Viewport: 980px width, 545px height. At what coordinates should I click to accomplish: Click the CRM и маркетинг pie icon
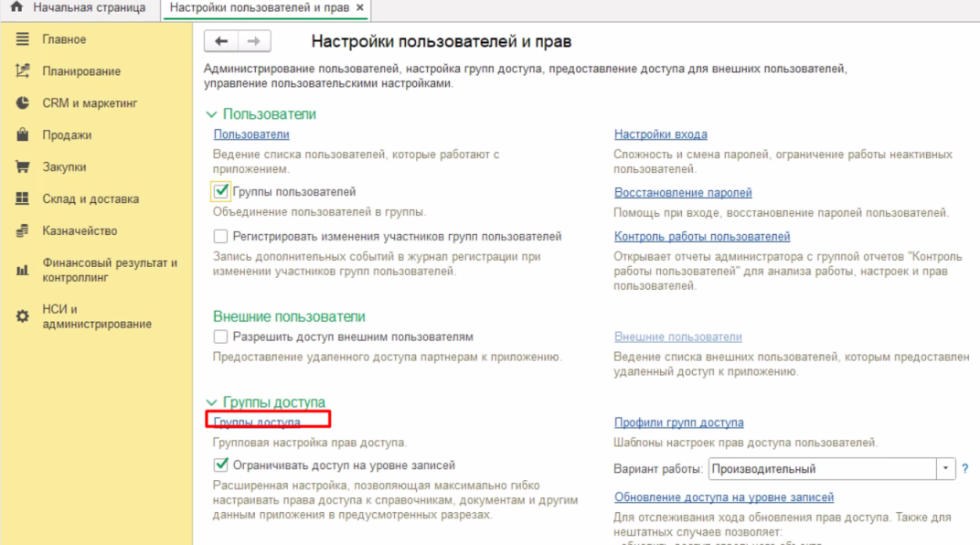tap(23, 103)
